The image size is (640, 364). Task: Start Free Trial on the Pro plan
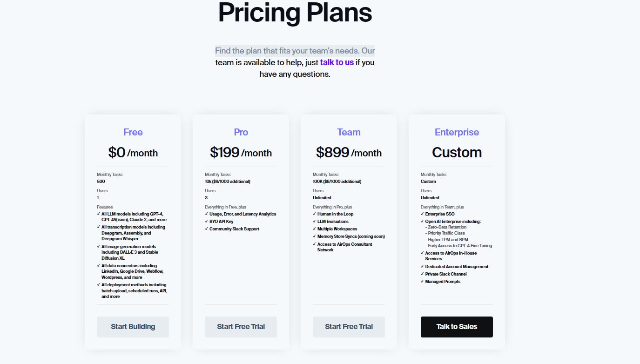pyautogui.click(x=241, y=327)
